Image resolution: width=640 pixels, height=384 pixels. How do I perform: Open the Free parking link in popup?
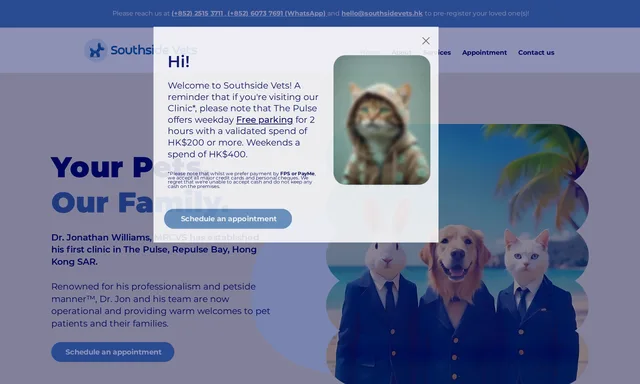point(264,120)
